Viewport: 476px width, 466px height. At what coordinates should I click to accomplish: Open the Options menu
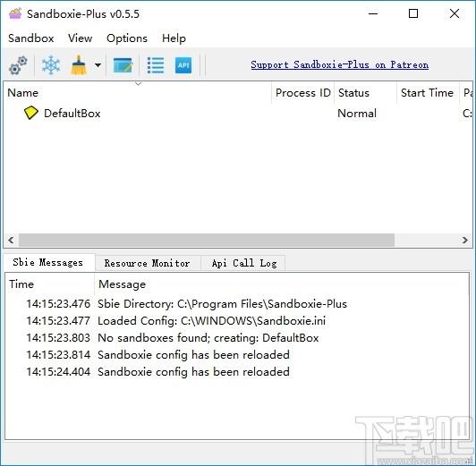coord(127,38)
